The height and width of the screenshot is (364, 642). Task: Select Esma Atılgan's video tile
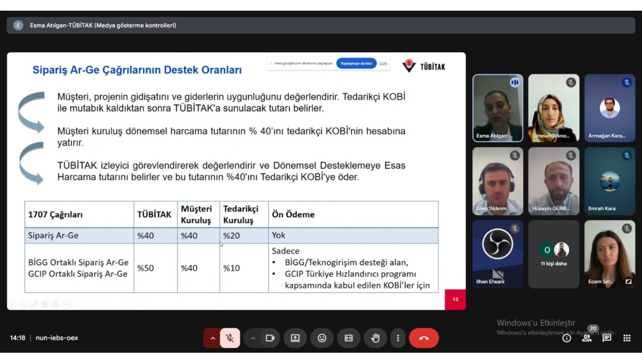pos(498,108)
